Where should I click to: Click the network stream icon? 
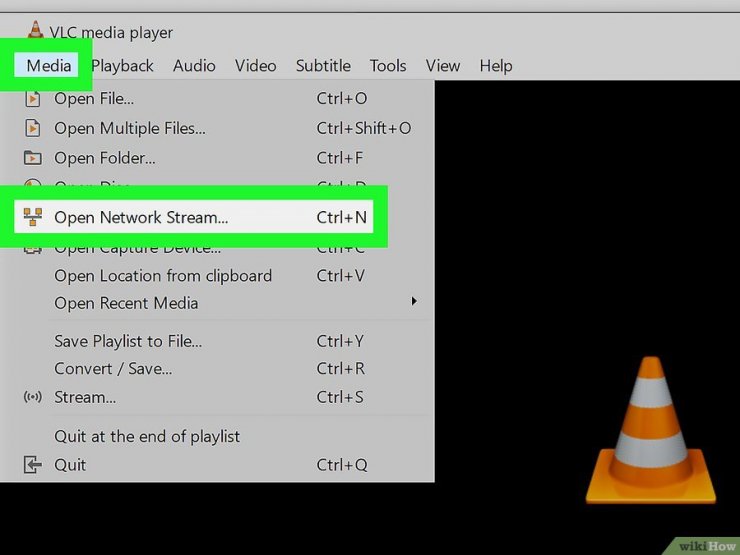[x=33, y=217]
